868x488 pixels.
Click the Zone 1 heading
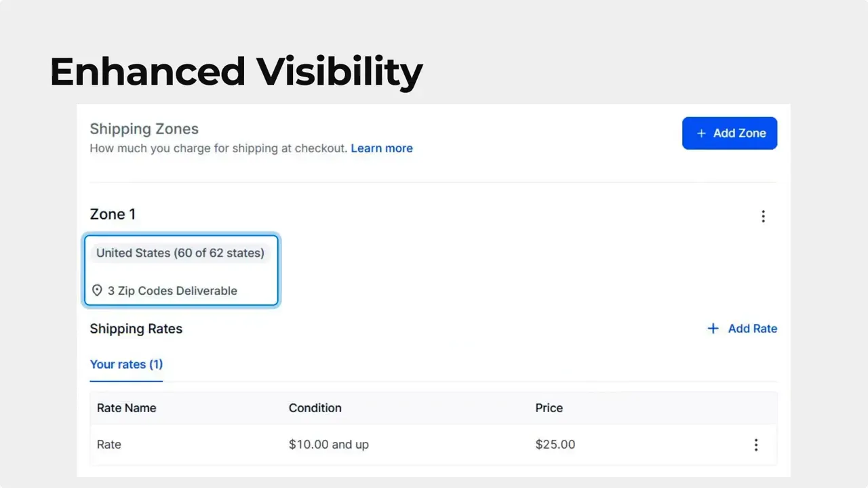click(113, 214)
